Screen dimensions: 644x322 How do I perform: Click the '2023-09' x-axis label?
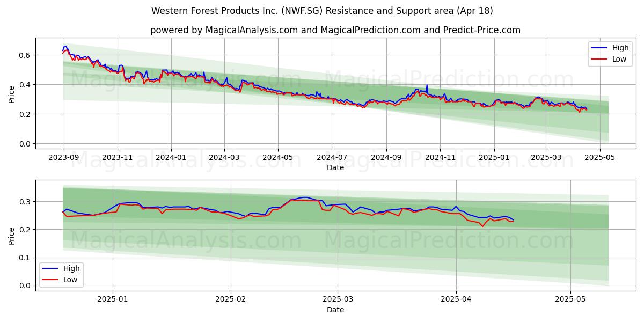[64, 158]
